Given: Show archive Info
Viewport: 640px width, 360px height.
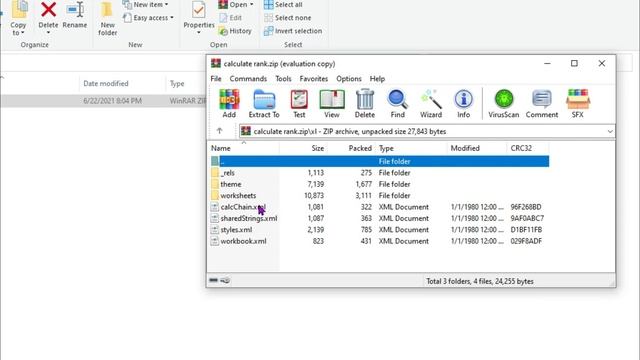Looking at the screenshot, I should click(x=464, y=104).
